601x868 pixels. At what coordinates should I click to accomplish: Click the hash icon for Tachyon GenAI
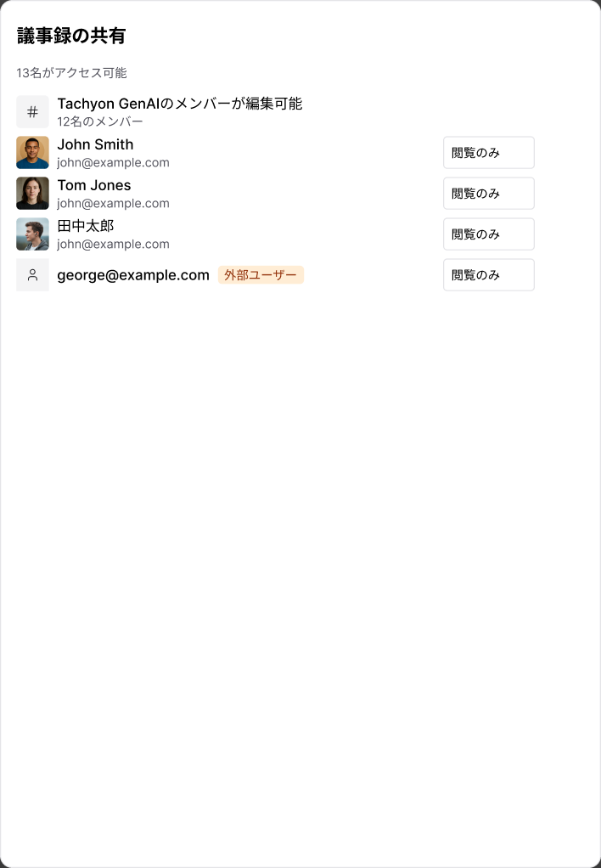pos(32,112)
